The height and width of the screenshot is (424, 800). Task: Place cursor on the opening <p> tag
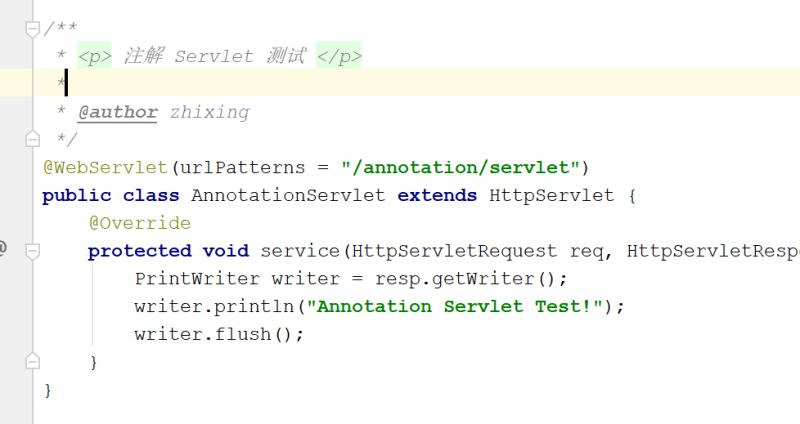(94, 56)
